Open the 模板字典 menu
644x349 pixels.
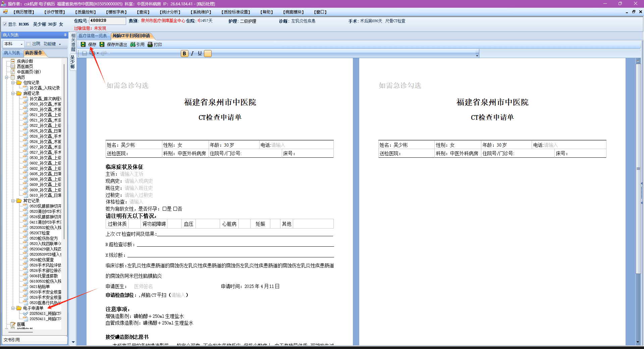[x=116, y=12]
